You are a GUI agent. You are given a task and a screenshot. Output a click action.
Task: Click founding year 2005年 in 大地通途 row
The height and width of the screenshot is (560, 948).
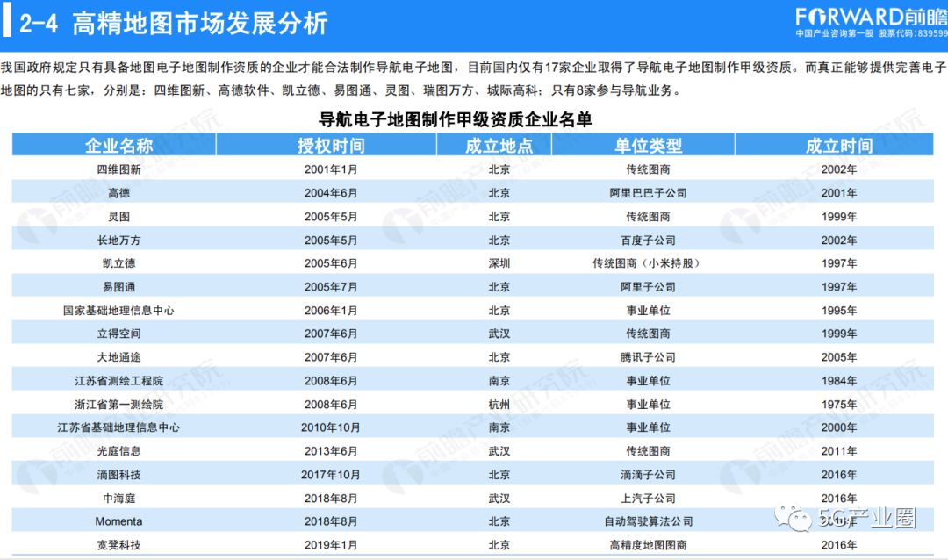pyautogui.click(x=838, y=357)
